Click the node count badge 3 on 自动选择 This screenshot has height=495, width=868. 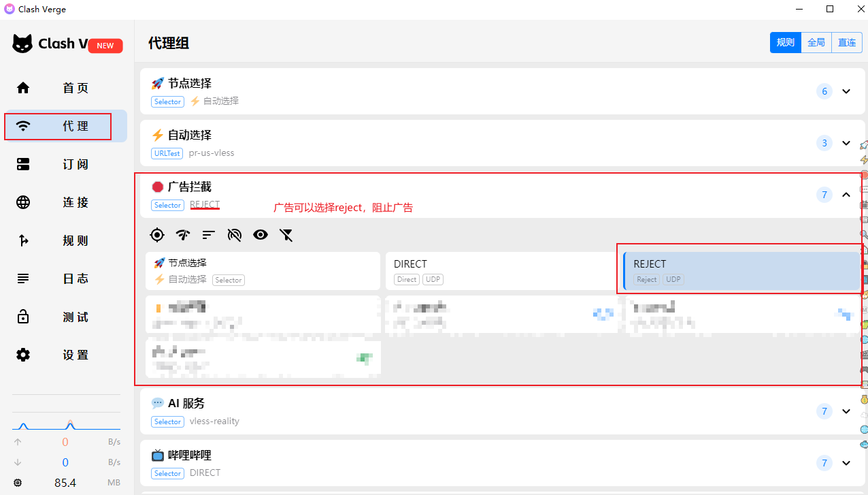click(824, 143)
